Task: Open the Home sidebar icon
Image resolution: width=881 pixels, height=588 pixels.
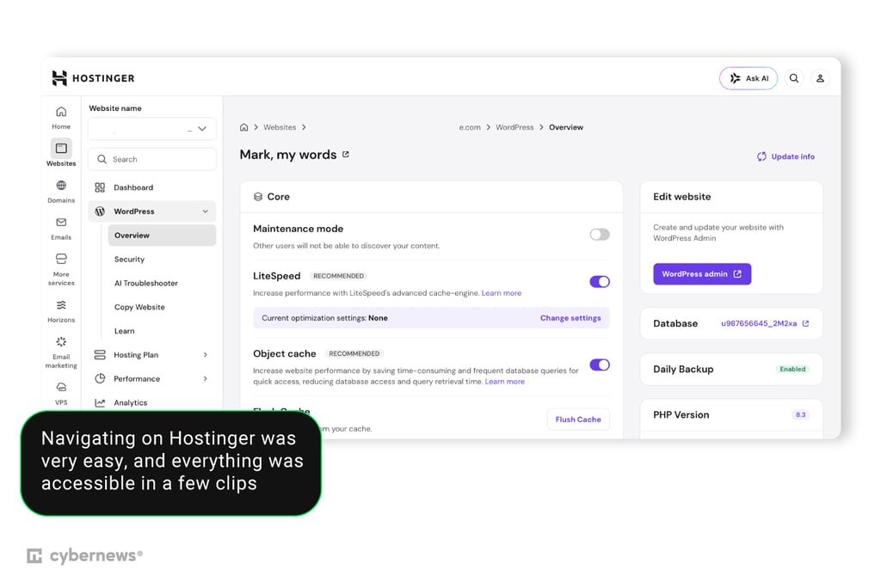Action: point(61,112)
